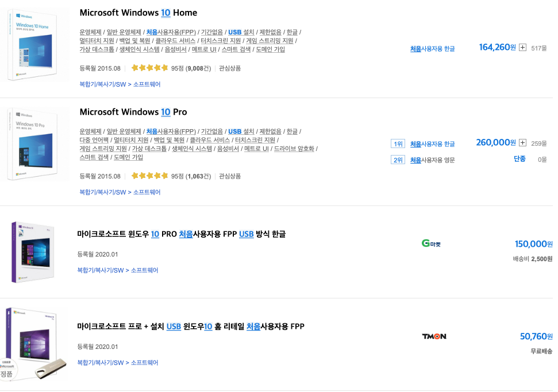The width and height of the screenshot is (558, 392).
Task: Add Windows 10 Home to 관심상품
Action: 230,68
